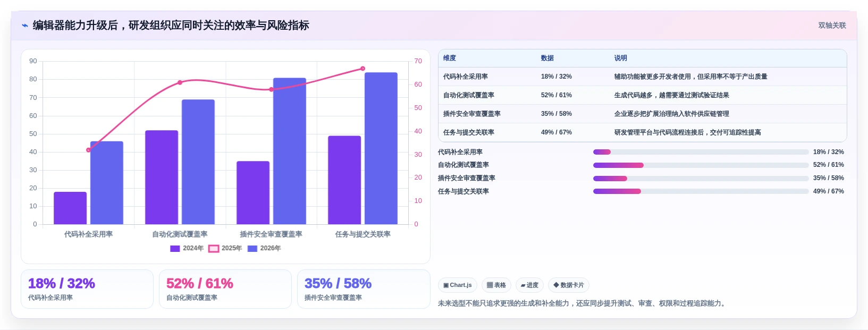This screenshot has width=868, height=330.
Task: Click the 数据卡片 tag chip
Action: click(x=569, y=285)
